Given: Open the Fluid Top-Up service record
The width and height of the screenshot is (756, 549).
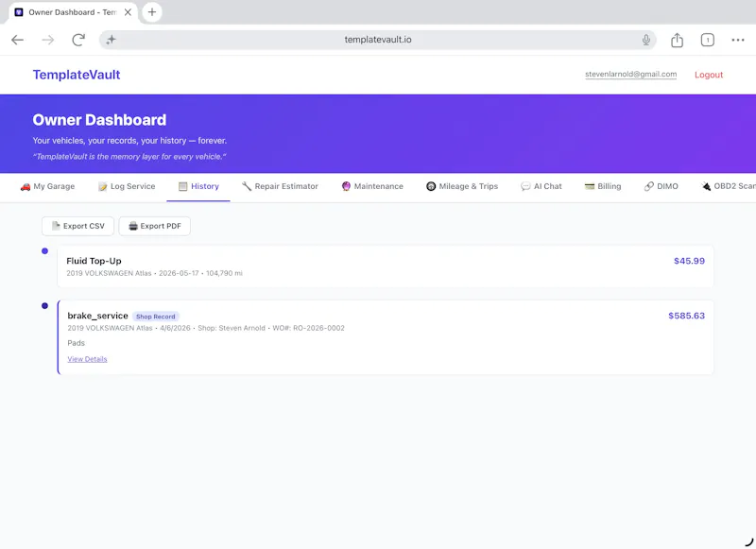Looking at the screenshot, I should [x=386, y=266].
